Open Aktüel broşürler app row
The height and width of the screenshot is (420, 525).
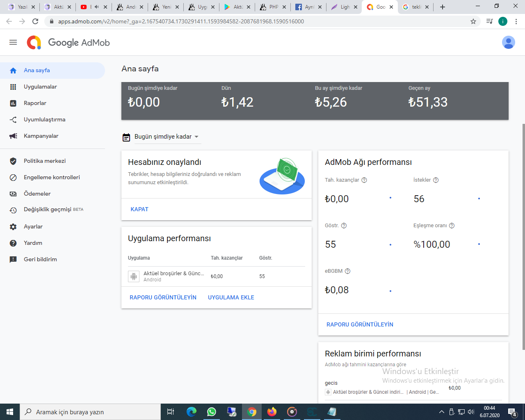pos(217,276)
